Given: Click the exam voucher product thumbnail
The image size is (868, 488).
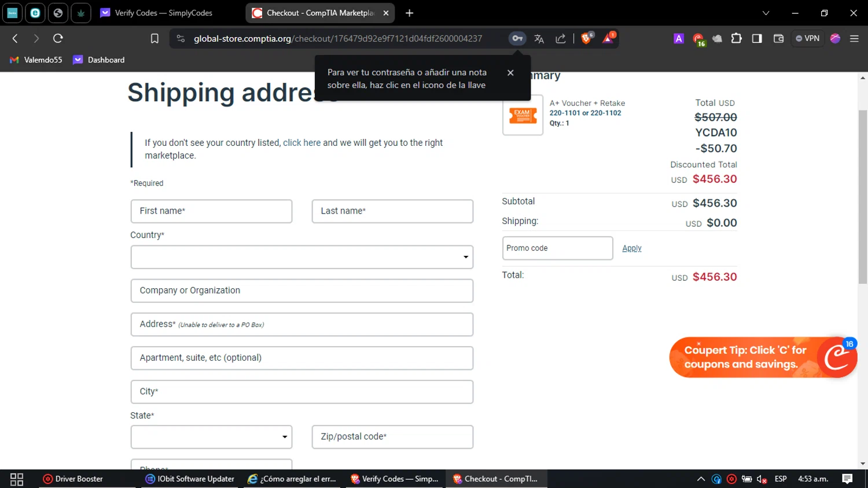Looking at the screenshot, I should pos(523,115).
